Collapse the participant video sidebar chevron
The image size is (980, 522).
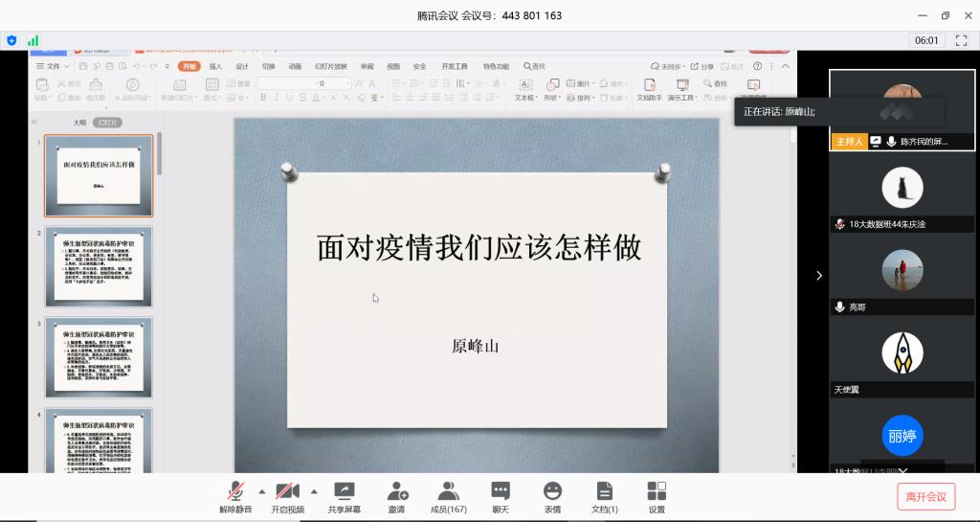pyautogui.click(x=818, y=276)
